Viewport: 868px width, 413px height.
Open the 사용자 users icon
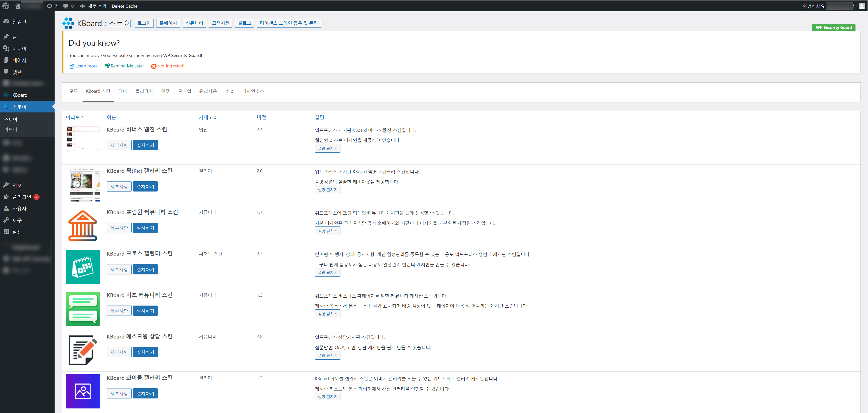(6, 208)
